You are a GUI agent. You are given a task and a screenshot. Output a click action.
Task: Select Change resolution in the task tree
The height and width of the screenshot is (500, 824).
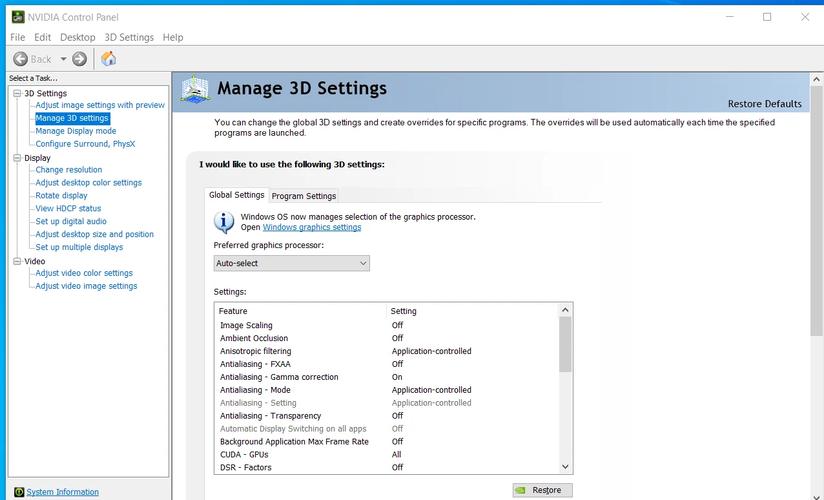point(69,170)
